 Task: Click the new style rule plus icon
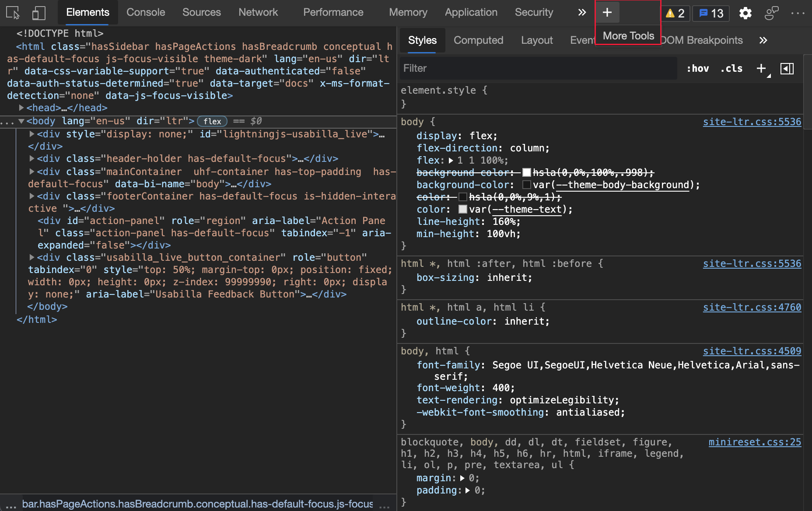click(x=761, y=68)
